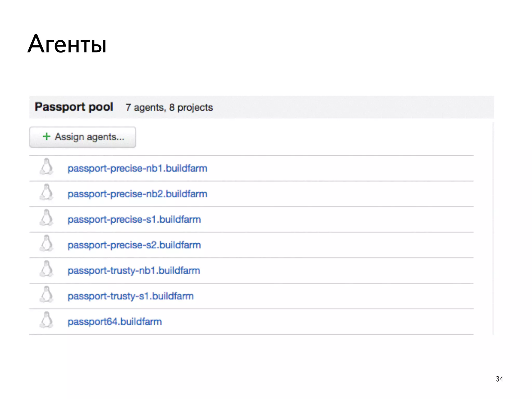This screenshot has width=532, height=399.
Task: Click the '7 agents, 8 projects' summary text
Action: pyautogui.click(x=169, y=108)
